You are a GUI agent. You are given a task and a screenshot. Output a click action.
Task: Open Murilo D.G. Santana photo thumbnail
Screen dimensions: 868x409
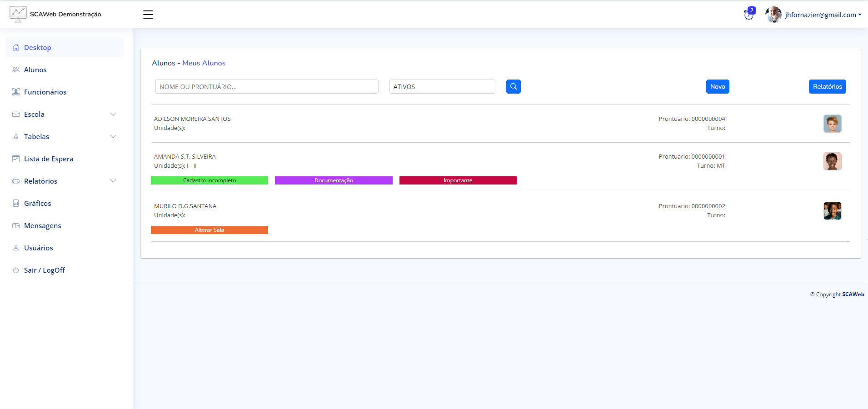[x=832, y=211]
